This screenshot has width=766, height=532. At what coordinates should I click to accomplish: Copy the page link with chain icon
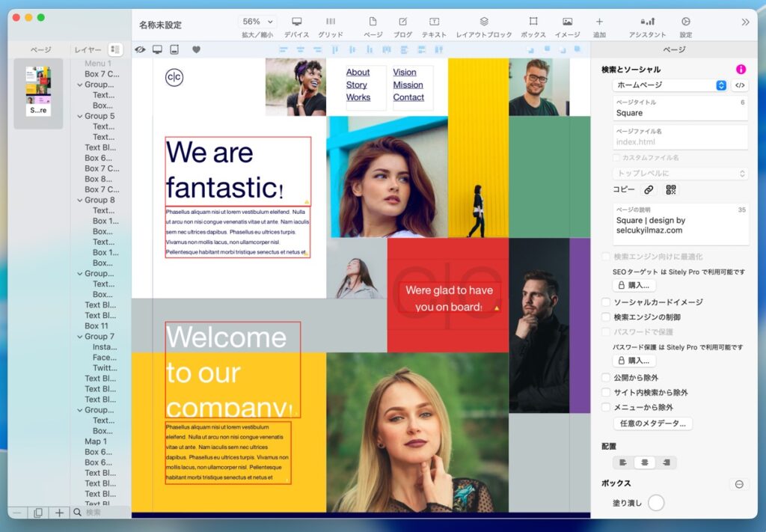(x=649, y=190)
